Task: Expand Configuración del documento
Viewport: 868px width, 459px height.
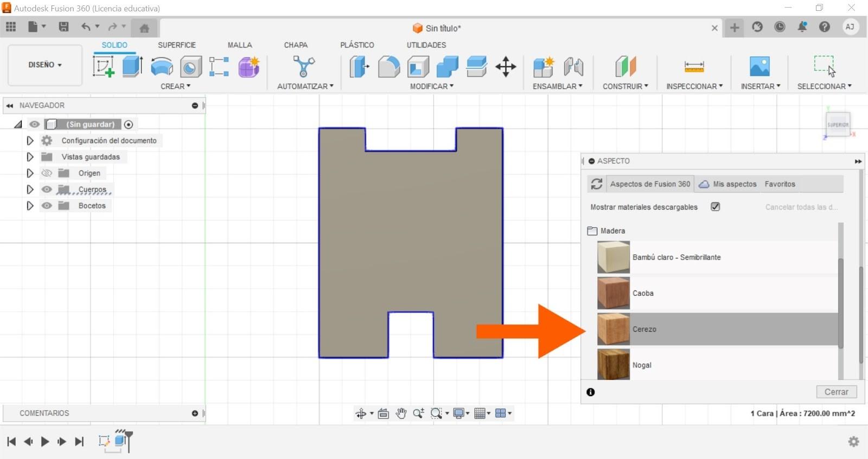Action: (30, 140)
